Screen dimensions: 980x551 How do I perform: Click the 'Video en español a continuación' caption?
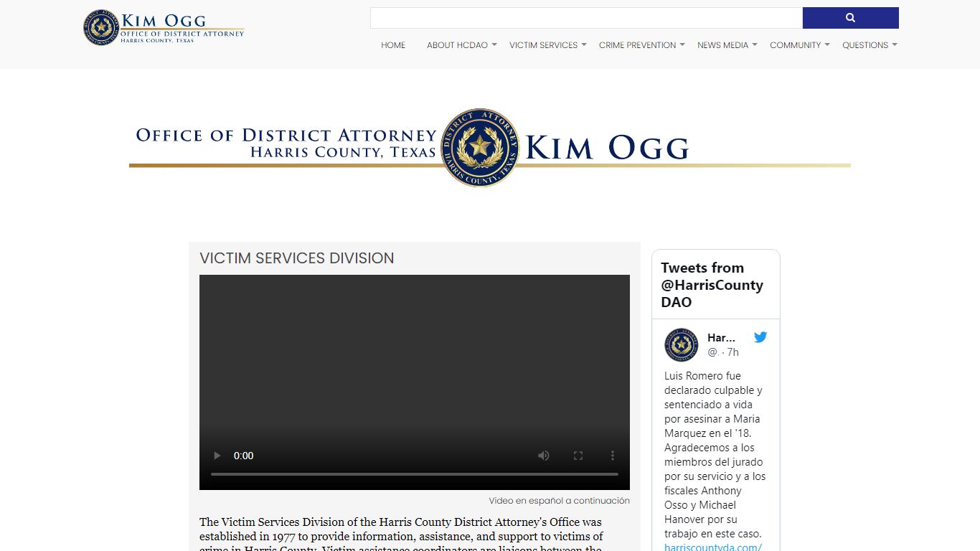coord(560,501)
